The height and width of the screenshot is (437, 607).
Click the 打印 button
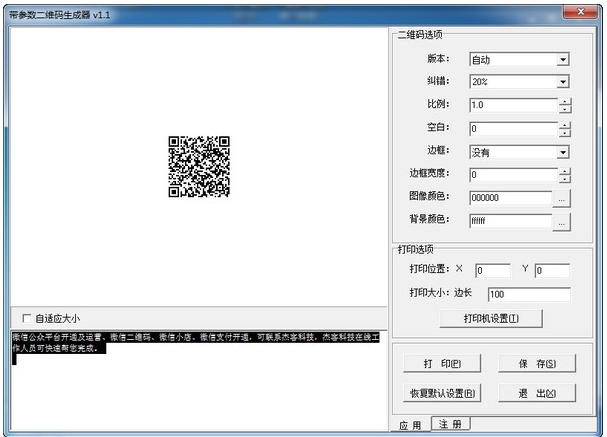pyautogui.click(x=442, y=364)
